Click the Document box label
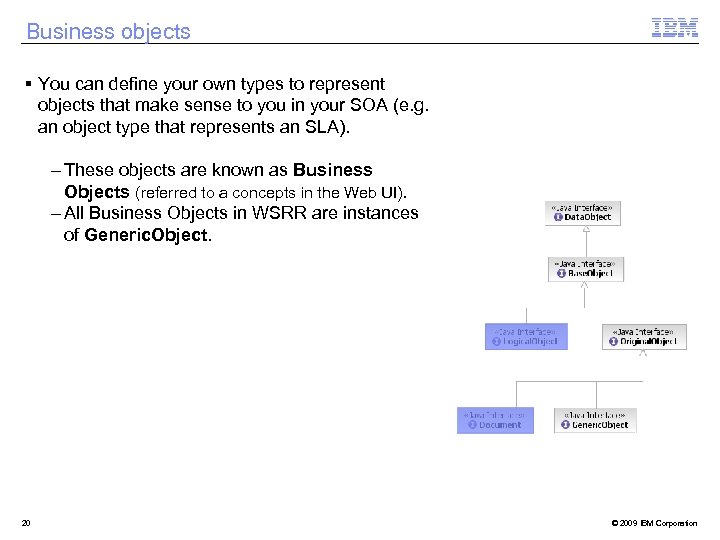Image resolution: width=720 pixels, height=540 pixels. [500, 425]
